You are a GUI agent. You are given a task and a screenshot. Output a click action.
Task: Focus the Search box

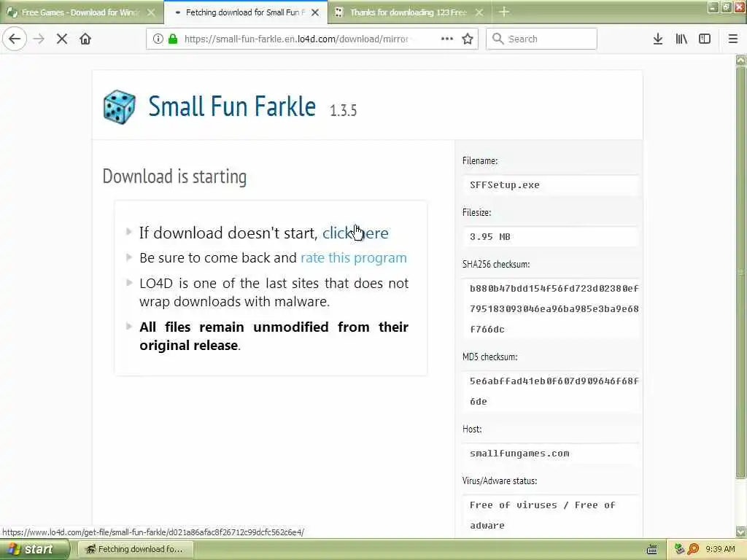click(541, 39)
